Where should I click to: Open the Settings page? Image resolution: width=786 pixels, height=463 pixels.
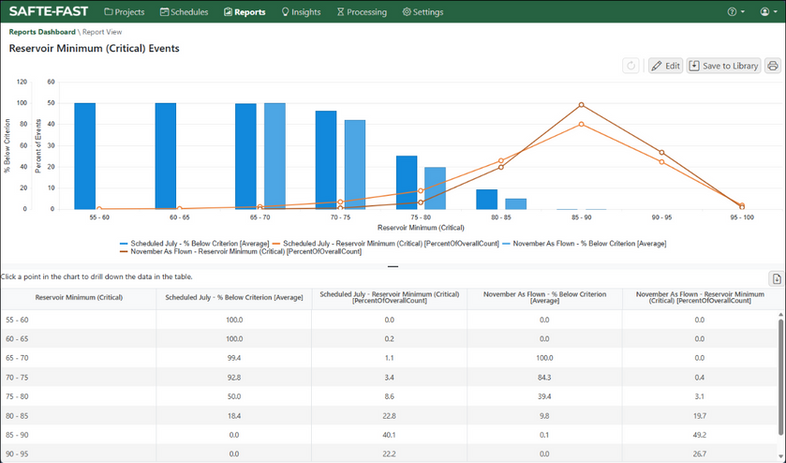coord(423,12)
